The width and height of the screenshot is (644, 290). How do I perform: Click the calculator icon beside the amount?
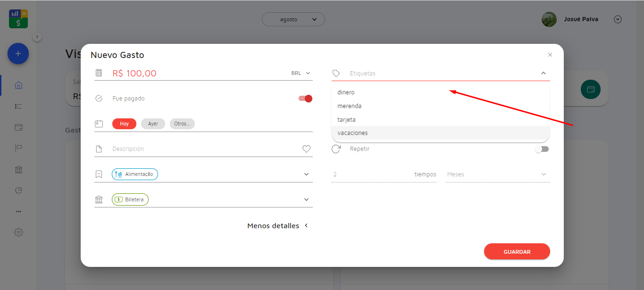click(x=99, y=73)
